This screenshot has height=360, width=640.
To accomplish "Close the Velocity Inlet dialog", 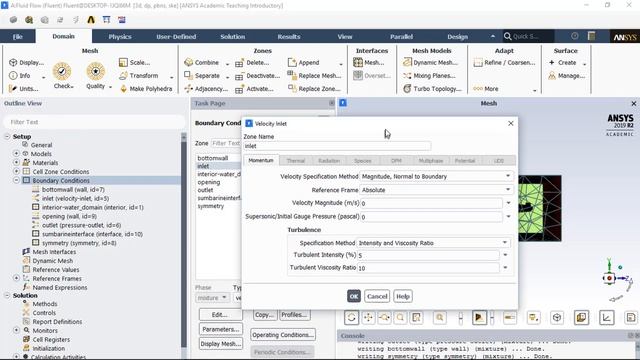I will point(511,123).
